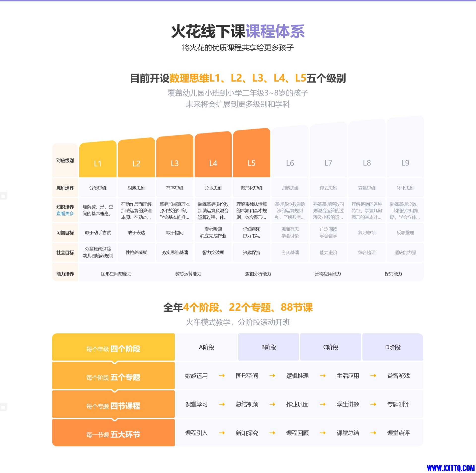Click the 学生讲题 lesson step

click(x=348, y=404)
